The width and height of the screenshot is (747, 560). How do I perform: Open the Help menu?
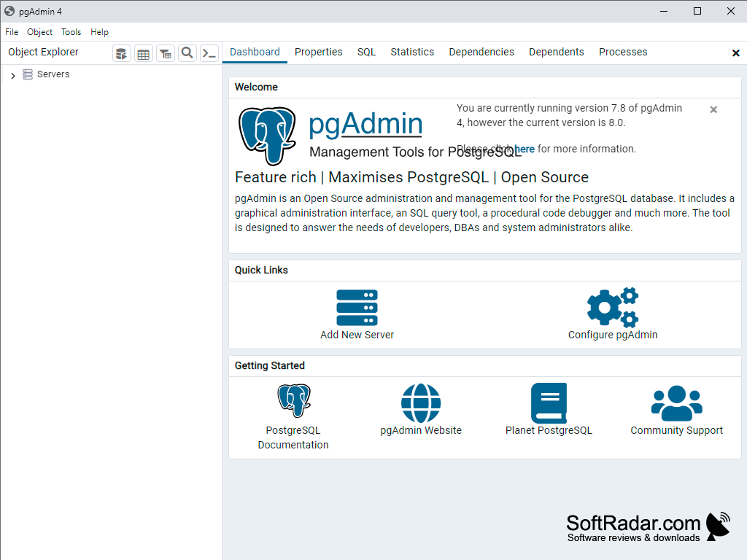coord(99,32)
